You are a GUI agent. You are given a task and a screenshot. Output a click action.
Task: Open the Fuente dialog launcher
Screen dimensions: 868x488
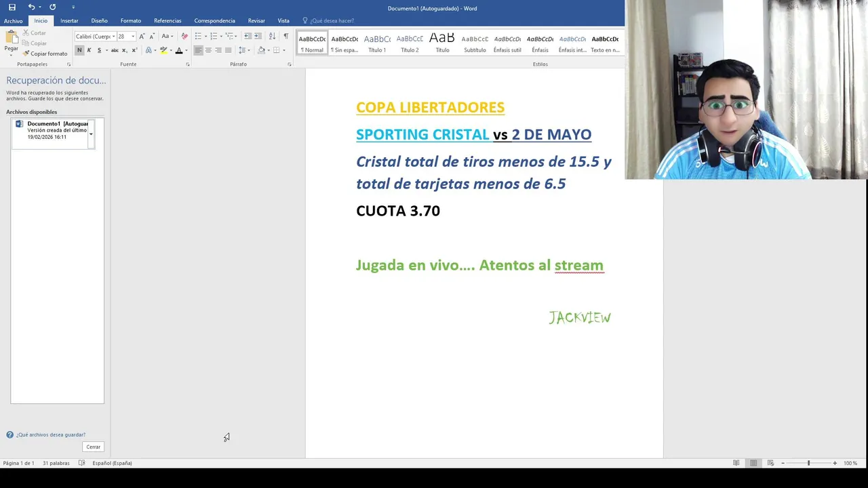188,64
